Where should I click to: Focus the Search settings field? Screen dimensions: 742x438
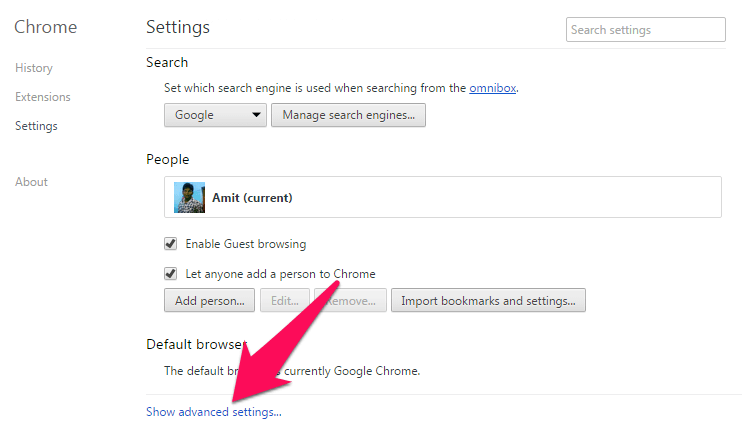click(645, 30)
